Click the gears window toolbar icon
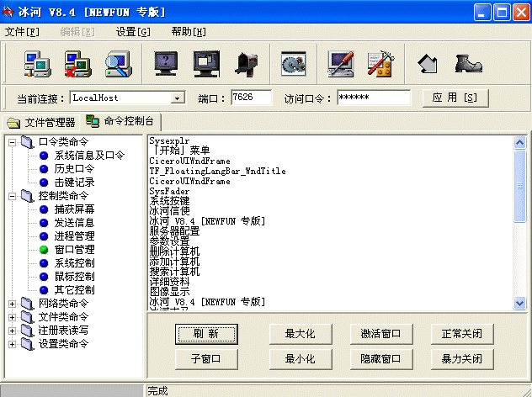 [x=294, y=64]
